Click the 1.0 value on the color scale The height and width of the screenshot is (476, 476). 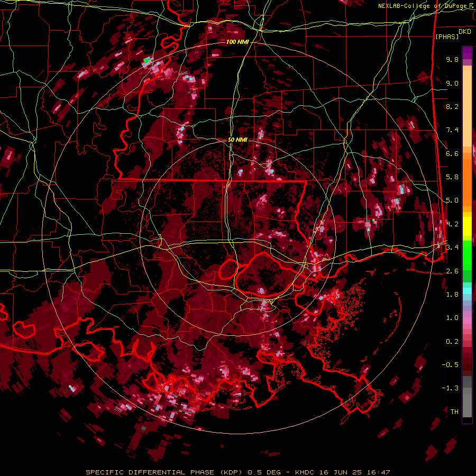coord(452,318)
